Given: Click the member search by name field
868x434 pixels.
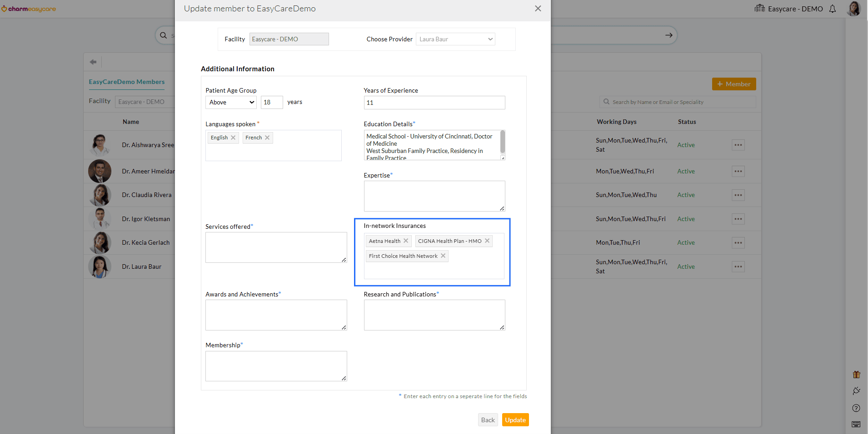Looking at the screenshot, I should click(678, 102).
